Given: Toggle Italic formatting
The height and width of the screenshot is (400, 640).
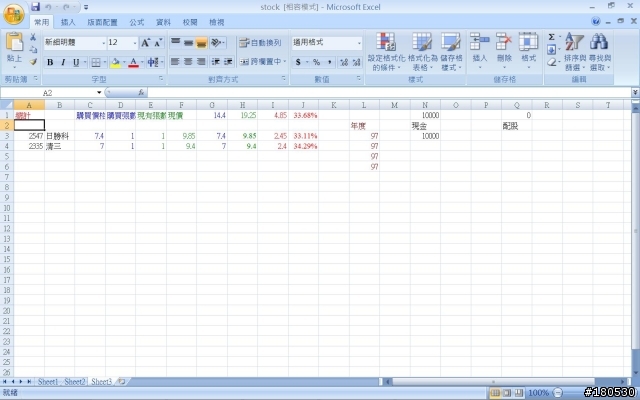Looking at the screenshot, I should click(63, 62).
